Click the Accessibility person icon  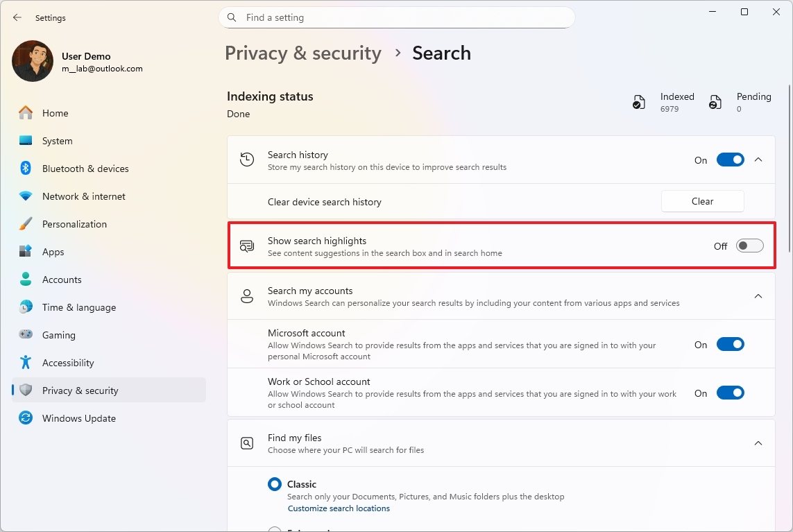pyautogui.click(x=26, y=362)
